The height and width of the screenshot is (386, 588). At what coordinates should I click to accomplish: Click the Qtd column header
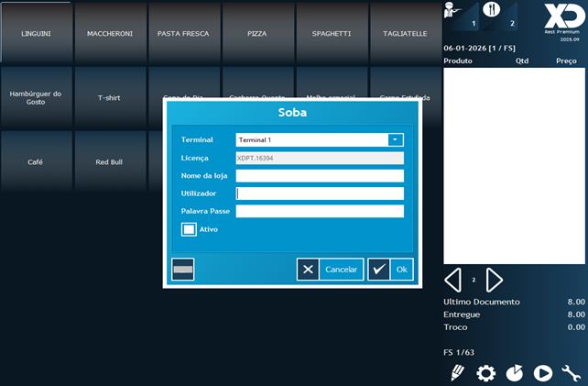coord(522,61)
